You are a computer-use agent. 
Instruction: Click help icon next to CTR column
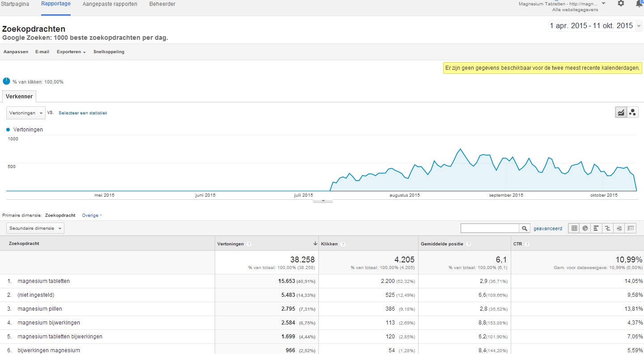[x=527, y=244]
